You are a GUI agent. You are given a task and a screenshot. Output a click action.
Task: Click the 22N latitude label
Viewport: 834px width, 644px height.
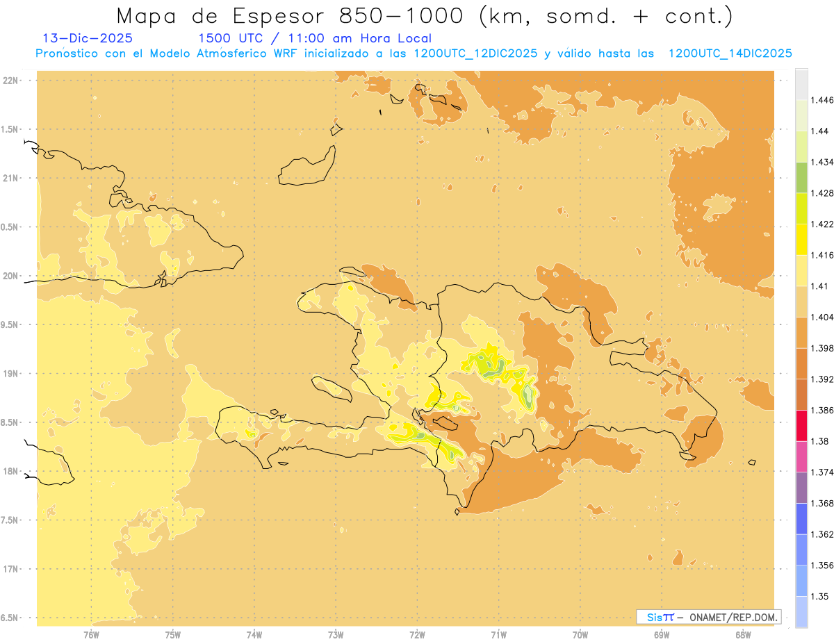[10, 81]
